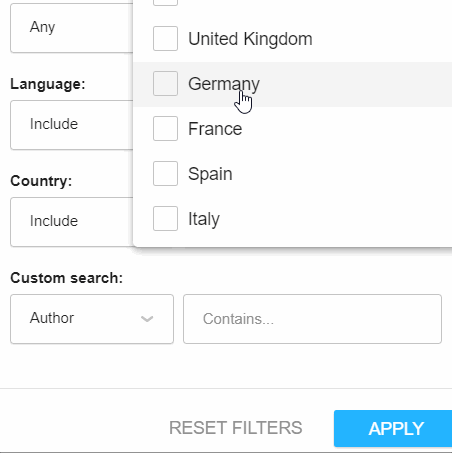452x453 pixels.
Task: Open the Country Include dropdown
Action: click(72, 222)
